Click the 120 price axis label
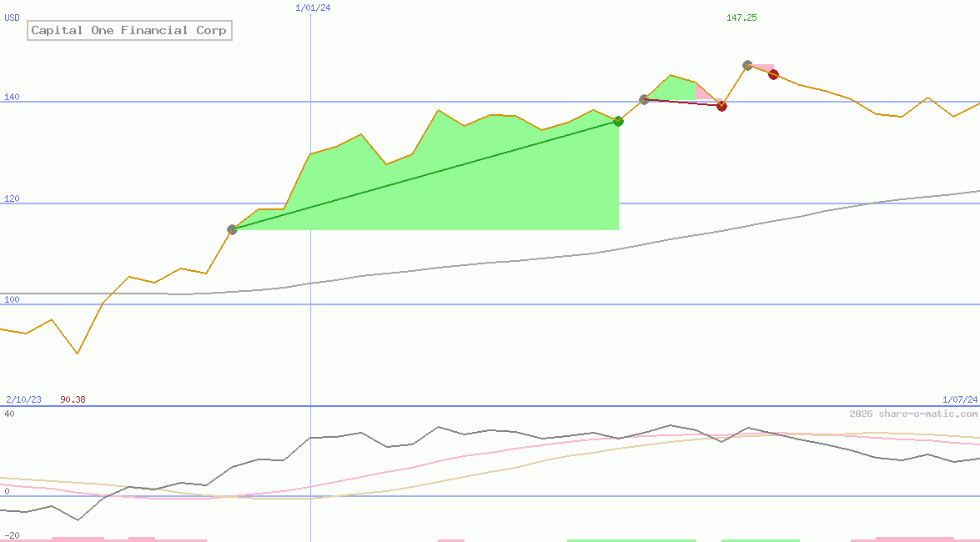Viewport: 980px width, 542px height. click(x=12, y=198)
